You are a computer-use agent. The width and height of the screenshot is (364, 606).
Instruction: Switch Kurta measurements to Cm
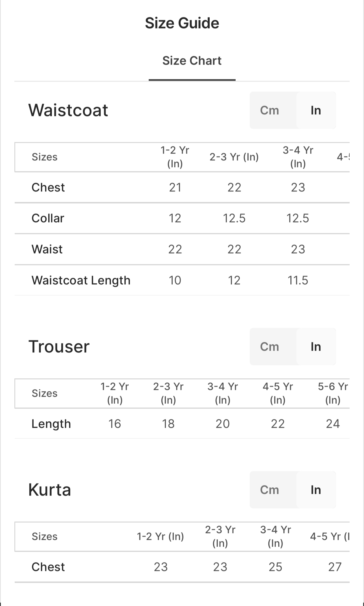(269, 490)
